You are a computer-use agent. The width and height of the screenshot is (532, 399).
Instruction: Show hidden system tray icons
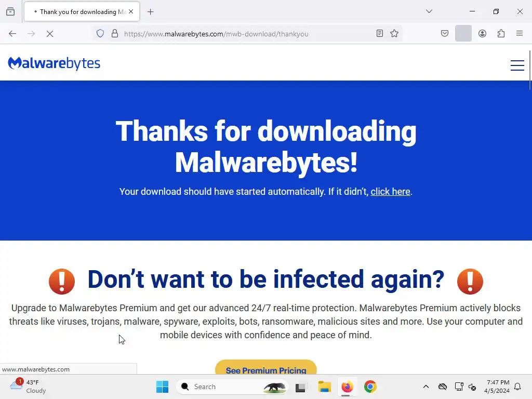pos(426,387)
